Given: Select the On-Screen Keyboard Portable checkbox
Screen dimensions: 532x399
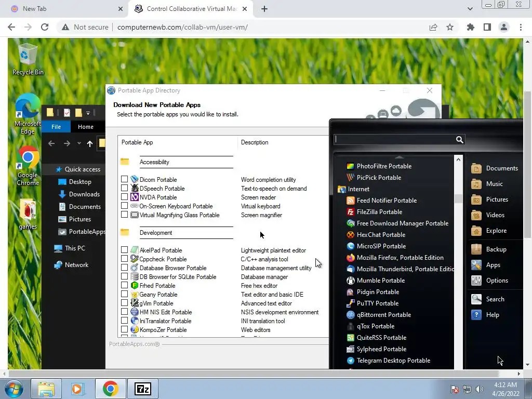Looking at the screenshot, I should coord(125,206).
